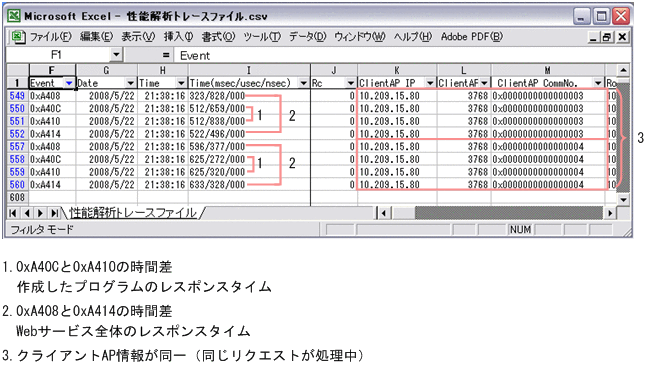Screen dimensions: 648x367
Task: Select row 557 header
Action: 17,147
